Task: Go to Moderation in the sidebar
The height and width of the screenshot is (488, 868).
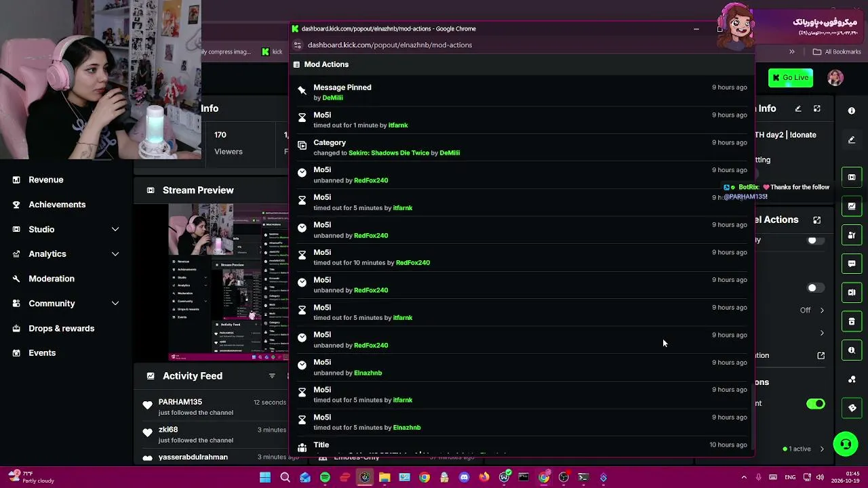Action: click(x=52, y=279)
